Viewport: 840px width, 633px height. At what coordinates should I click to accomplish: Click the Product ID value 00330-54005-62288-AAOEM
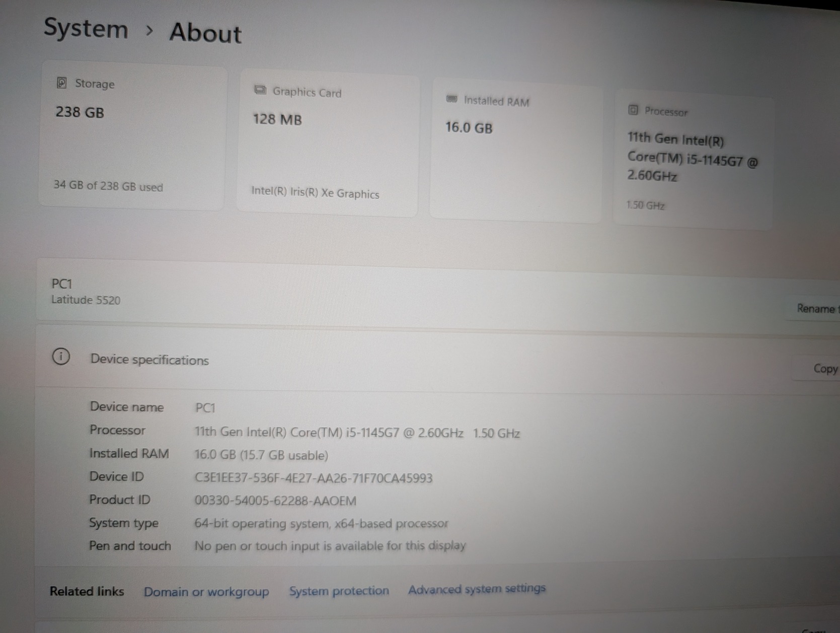click(x=275, y=501)
